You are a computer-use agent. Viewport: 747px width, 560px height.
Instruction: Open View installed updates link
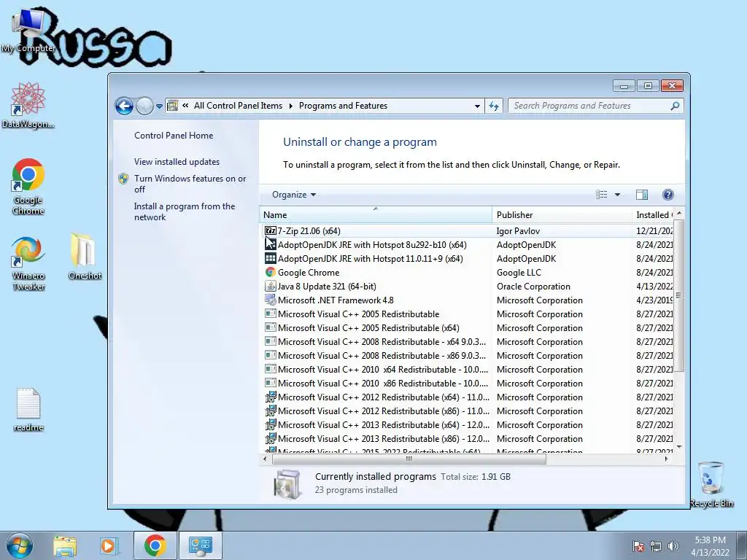point(177,162)
